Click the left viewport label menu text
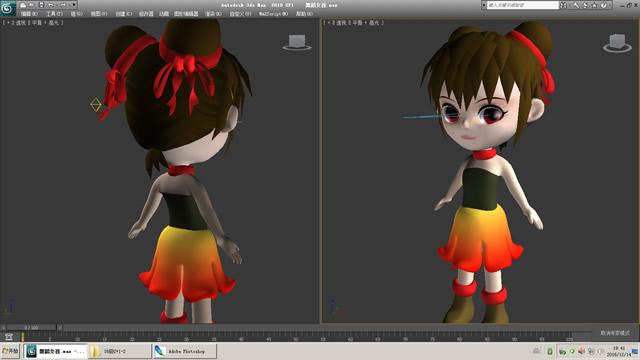The width and height of the screenshot is (640, 360). 33,23
